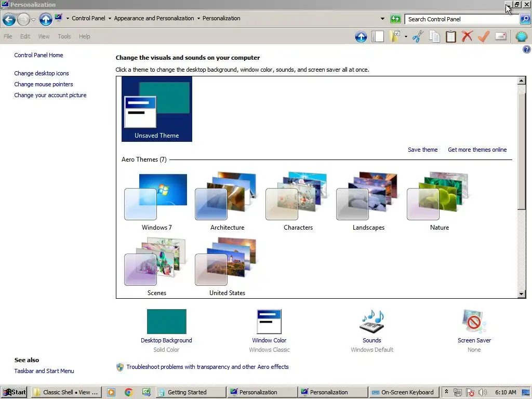
Task: Open Classic Shell settings shell icon
Action: click(x=522, y=36)
